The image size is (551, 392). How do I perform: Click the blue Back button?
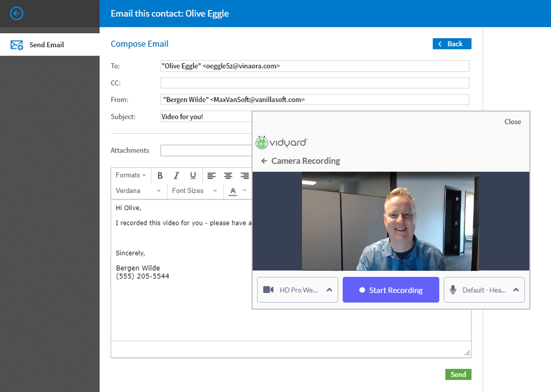[452, 44]
